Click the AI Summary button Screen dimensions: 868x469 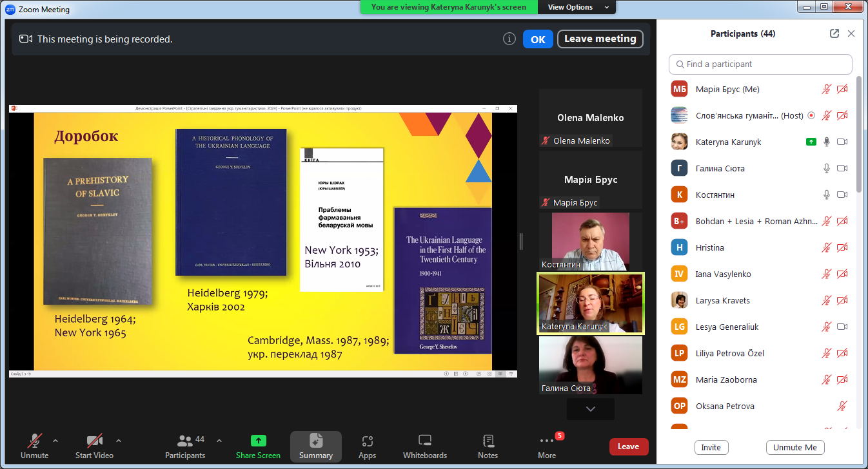tap(315, 446)
